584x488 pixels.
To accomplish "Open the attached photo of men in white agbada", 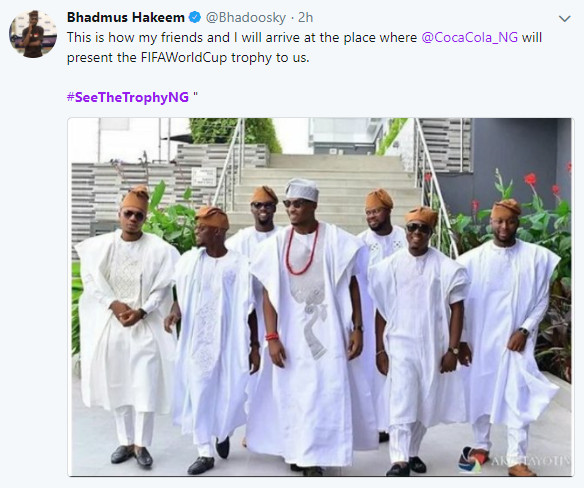I will pos(320,297).
